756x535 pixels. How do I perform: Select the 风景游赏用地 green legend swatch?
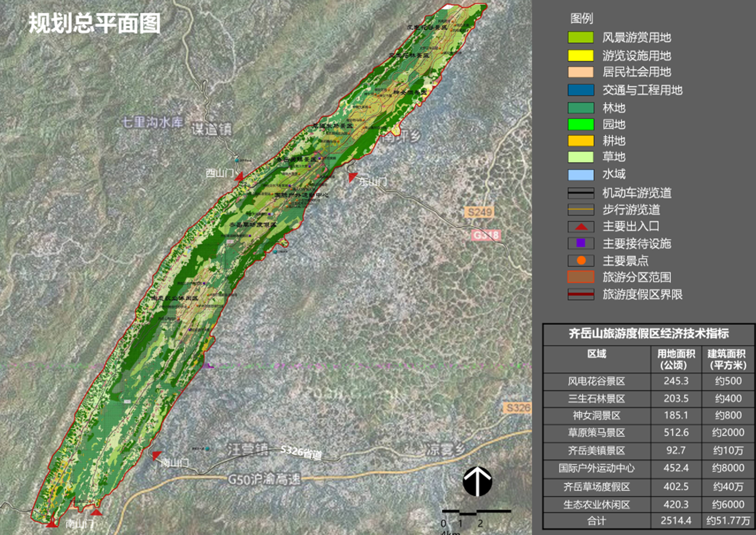(580, 37)
